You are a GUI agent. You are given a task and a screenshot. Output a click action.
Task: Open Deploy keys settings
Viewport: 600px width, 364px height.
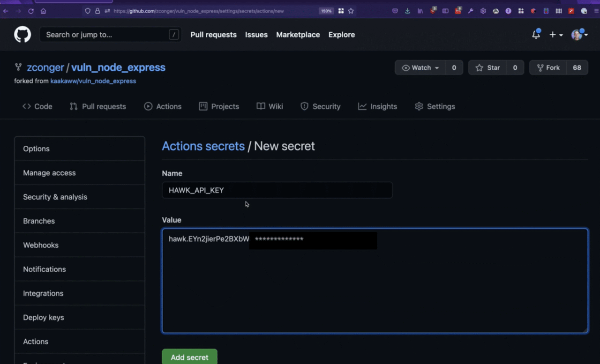80,318
